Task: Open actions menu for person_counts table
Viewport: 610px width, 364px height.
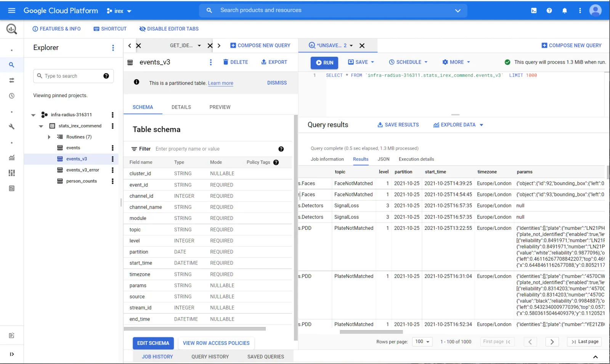Action: [112, 181]
